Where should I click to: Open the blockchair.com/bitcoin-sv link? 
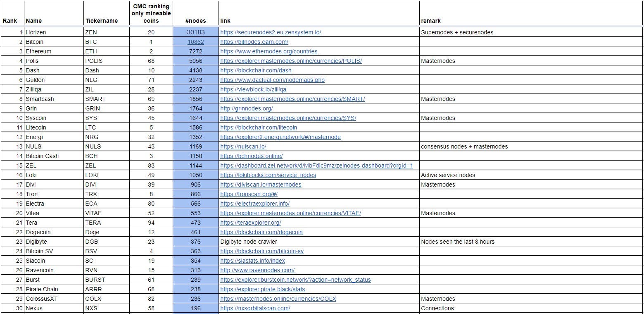click(262, 251)
